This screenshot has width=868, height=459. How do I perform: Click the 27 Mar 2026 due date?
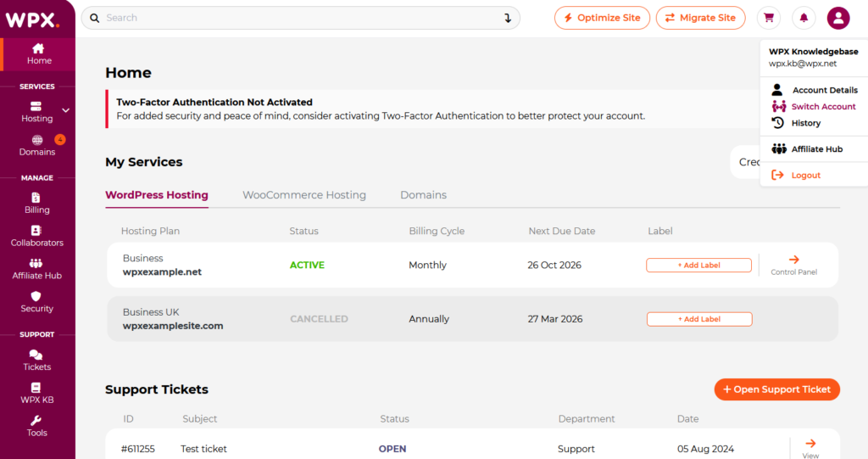pyautogui.click(x=554, y=319)
